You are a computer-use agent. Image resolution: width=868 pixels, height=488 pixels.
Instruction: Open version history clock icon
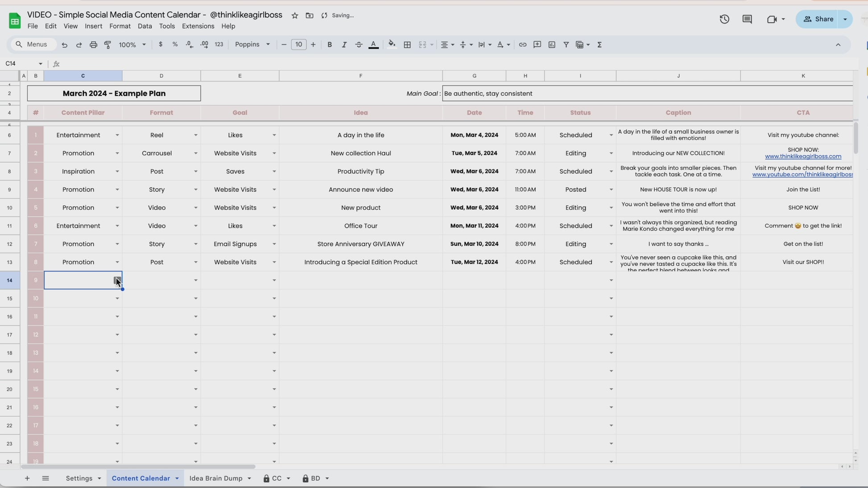tap(724, 19)
